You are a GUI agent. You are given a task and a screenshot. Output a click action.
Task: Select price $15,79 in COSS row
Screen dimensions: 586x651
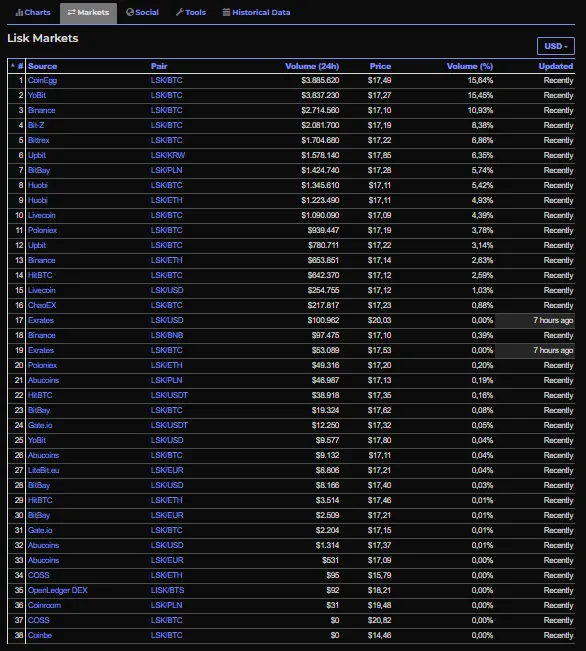click(379, 575)
